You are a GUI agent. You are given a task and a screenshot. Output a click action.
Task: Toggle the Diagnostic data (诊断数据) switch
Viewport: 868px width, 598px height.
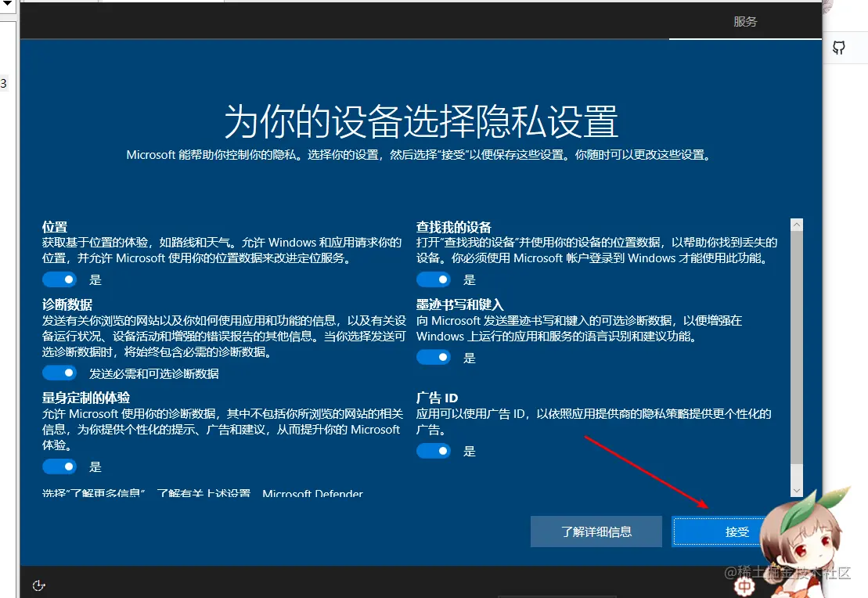point(59,373)
